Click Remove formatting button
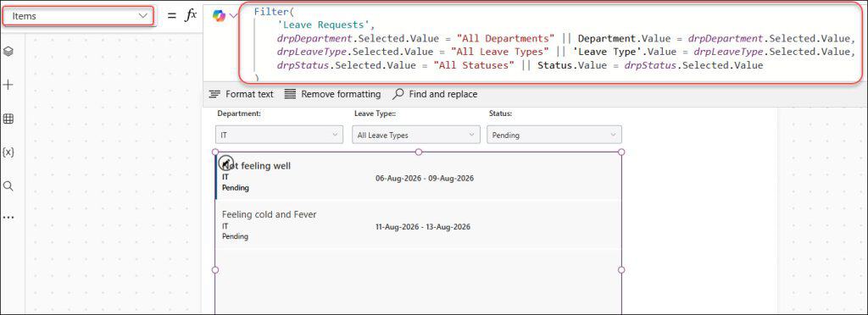 332,95
